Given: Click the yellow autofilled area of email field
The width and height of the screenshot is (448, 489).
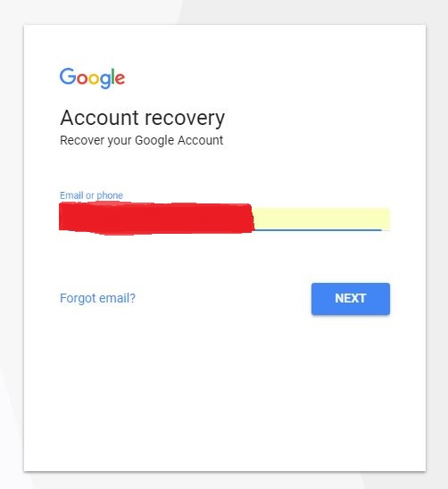Looking at the screenshot, I should tap(322, 219).
